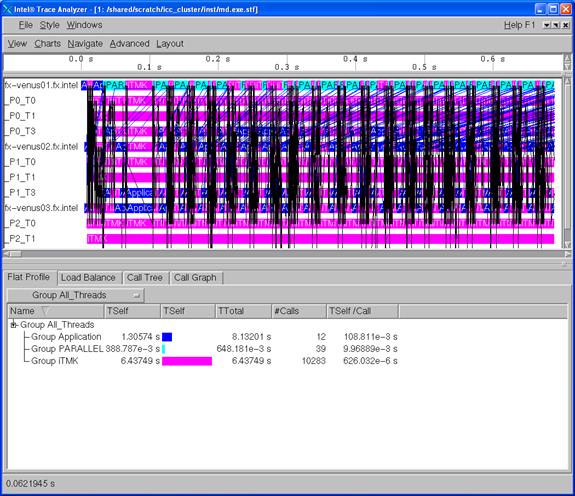Click 0.5 s time ruler mark
This screenshot has height=496, width=575.
(424, 67)
